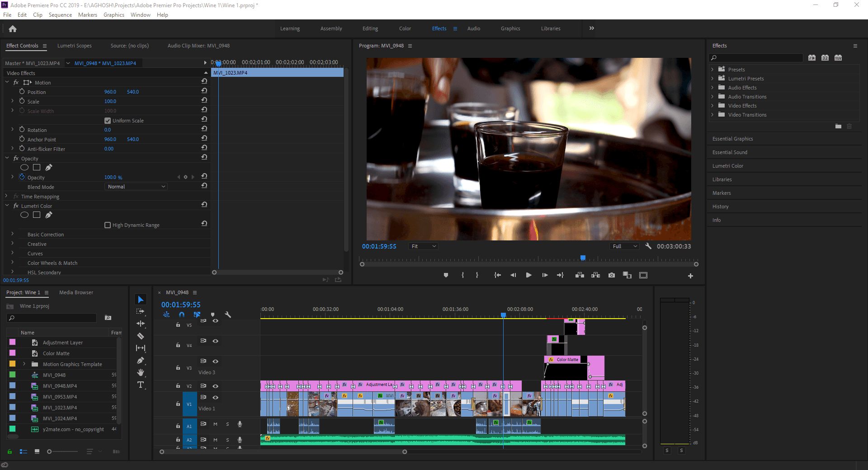Hide track V3 with eye icon

tap(216, 361)
